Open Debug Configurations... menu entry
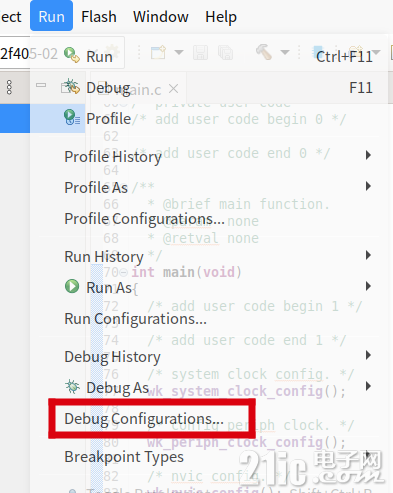 pos(144,419)
